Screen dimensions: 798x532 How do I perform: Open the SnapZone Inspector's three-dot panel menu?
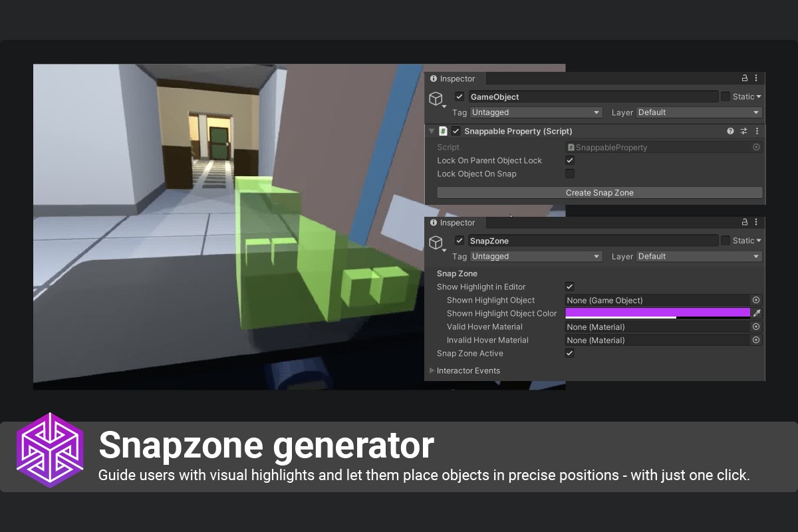[x=756, y=222]
